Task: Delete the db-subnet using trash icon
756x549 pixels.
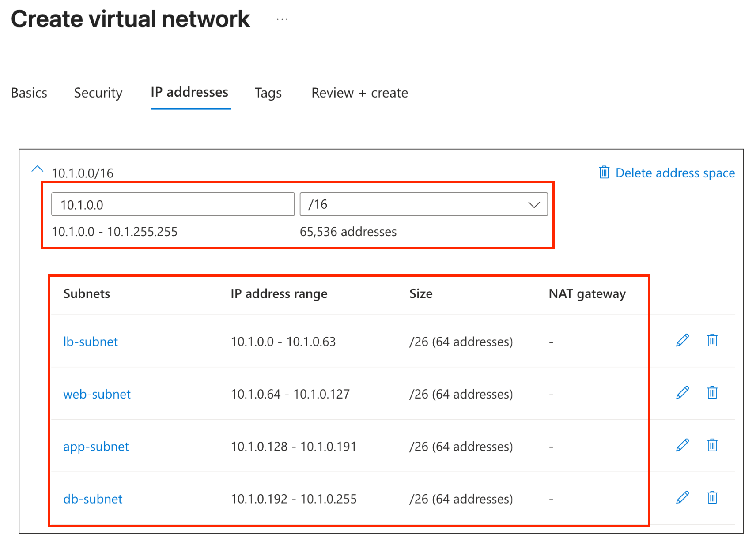Action: [x=712, y=498]
